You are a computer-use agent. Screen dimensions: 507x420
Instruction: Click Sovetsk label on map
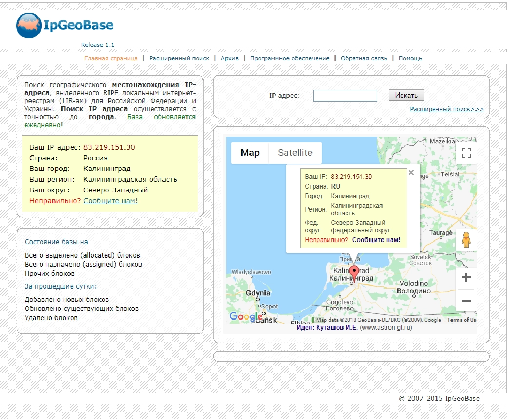tap(420, 257)
